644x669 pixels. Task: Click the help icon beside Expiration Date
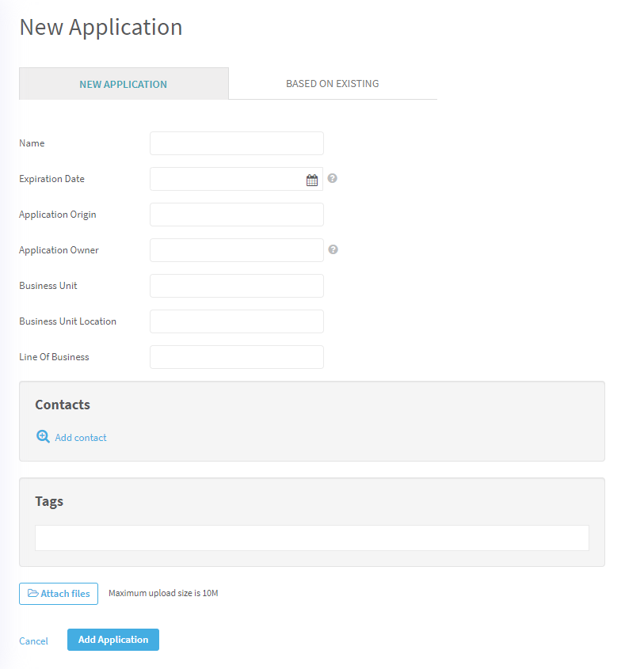pos(333,178)
